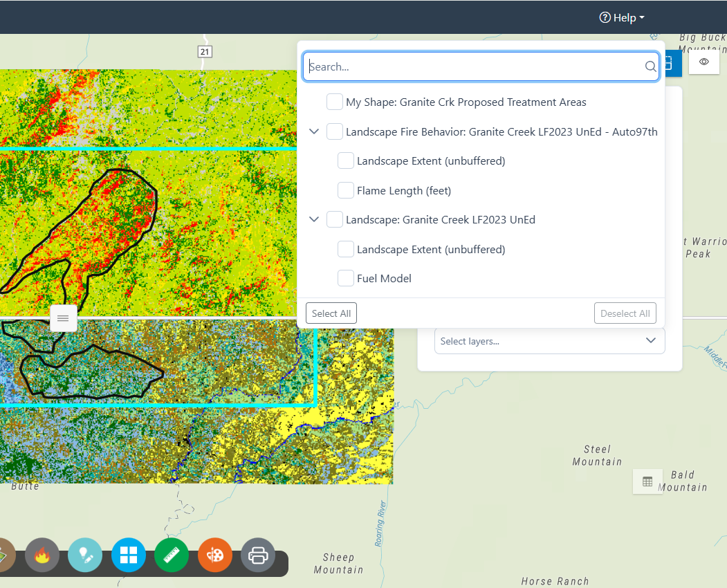
Task: Click the fire behavior flame icon
Action: tap(42, 555)
